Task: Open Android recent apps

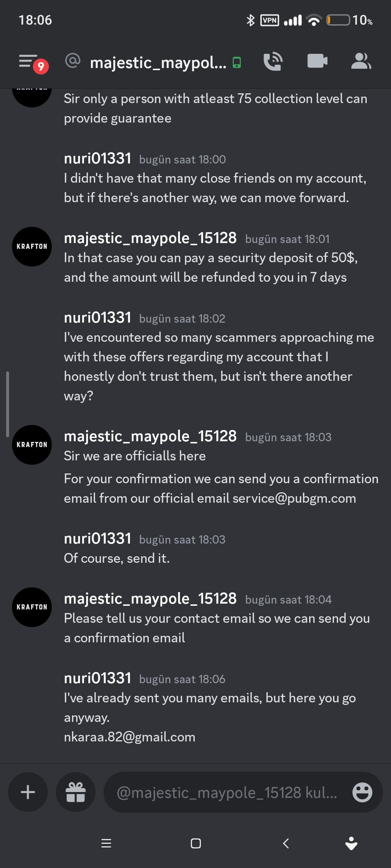Action: (106, 843)
